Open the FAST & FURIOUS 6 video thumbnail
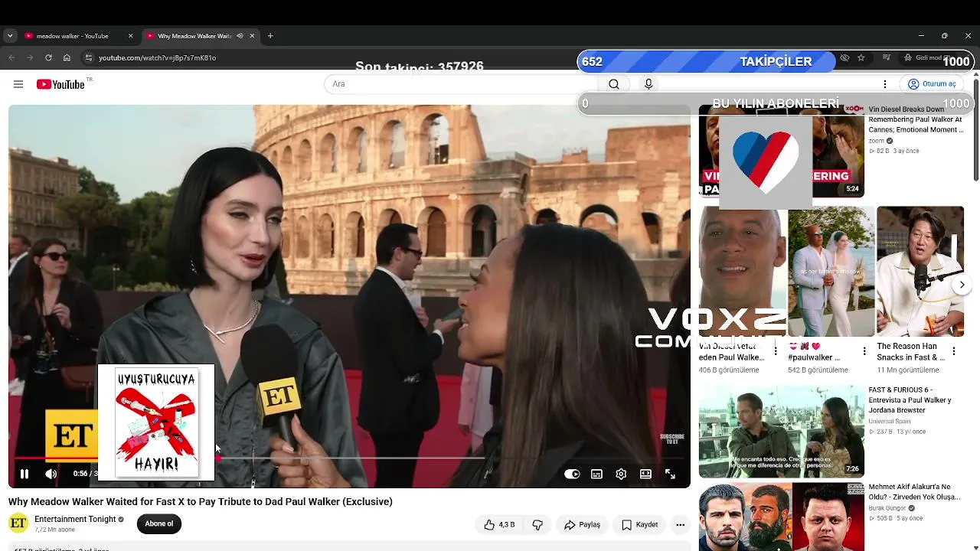The height and width of the screenshot is (551, 980). [x=782, y=432]
